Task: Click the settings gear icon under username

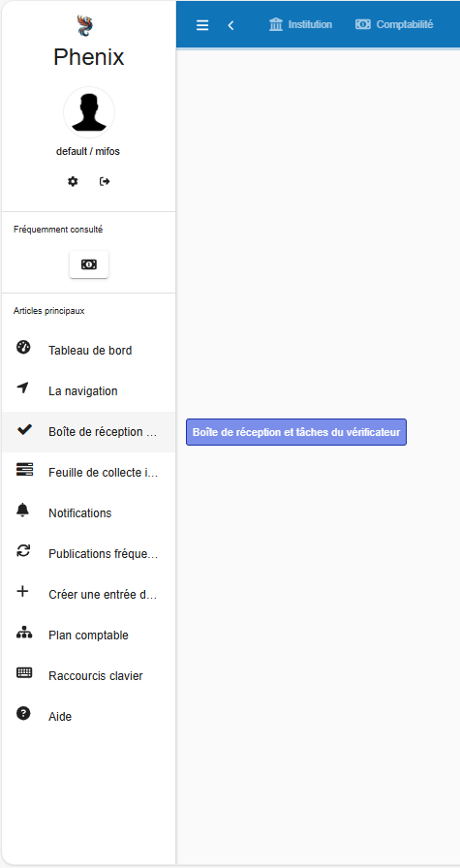Action: [73, 181]
